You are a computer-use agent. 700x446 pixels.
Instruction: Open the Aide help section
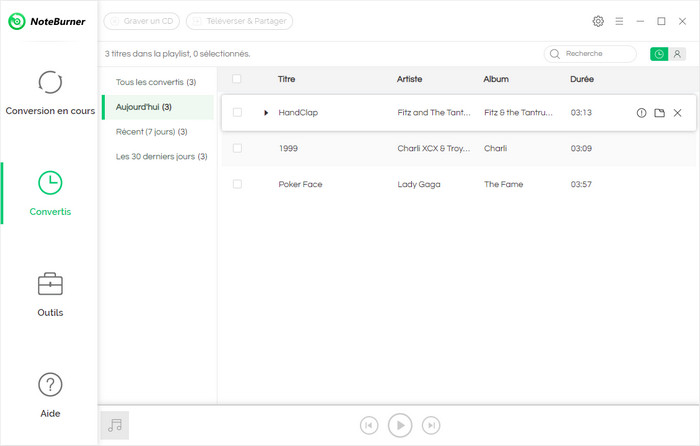(x=50, y=396)
